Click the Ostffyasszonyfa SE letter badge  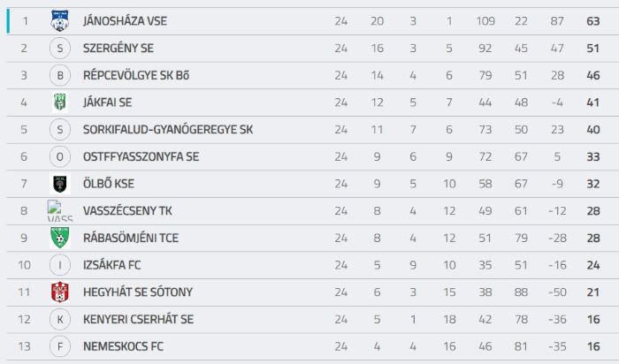coord(60,156)
